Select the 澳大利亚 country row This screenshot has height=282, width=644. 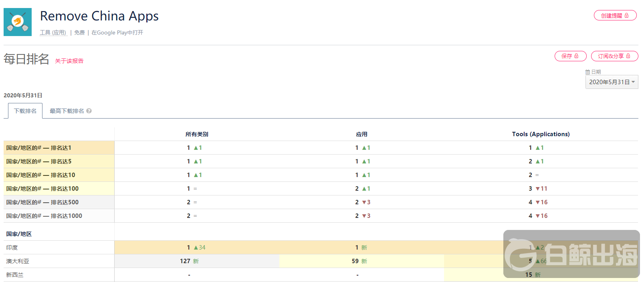18,261
